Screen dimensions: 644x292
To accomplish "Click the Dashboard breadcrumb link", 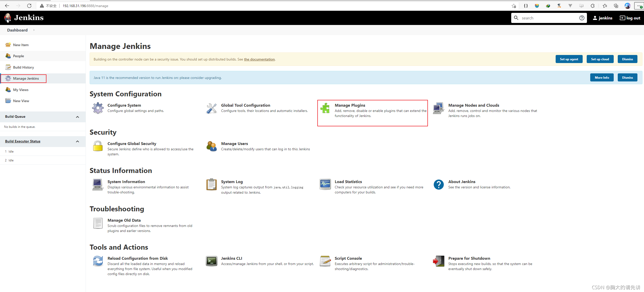I will pos(17,30).
